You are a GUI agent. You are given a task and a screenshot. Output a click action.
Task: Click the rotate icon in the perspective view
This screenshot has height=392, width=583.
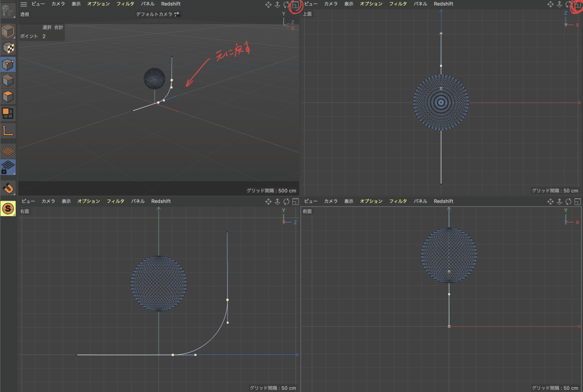tap(287, 4)
